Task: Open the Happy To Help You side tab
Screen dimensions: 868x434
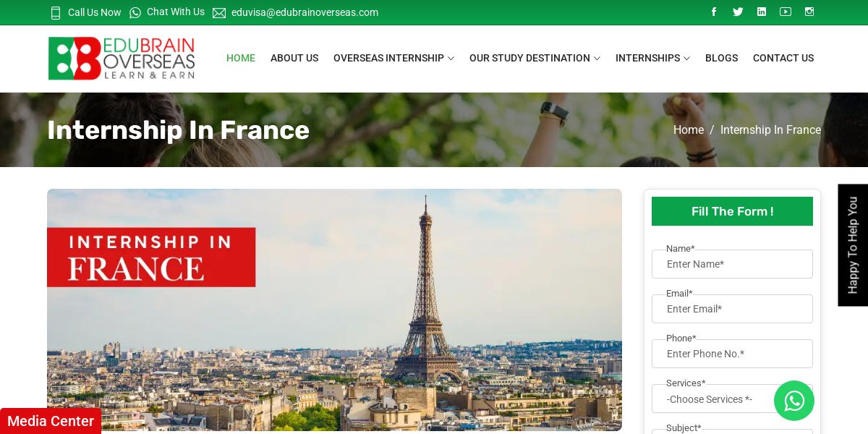Action: tap(853, 245)
